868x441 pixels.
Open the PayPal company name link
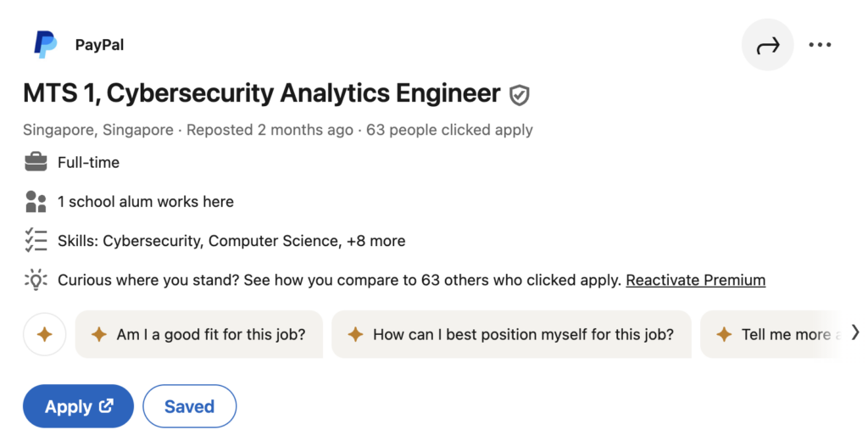coord(100,45)
